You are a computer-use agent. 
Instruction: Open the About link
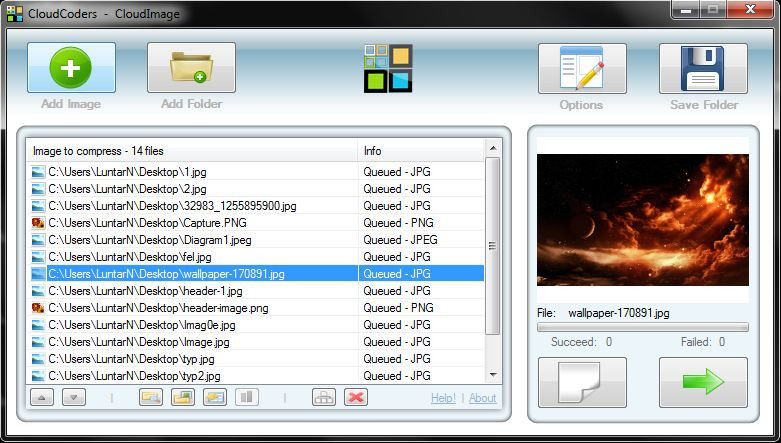tap(483, 398)
